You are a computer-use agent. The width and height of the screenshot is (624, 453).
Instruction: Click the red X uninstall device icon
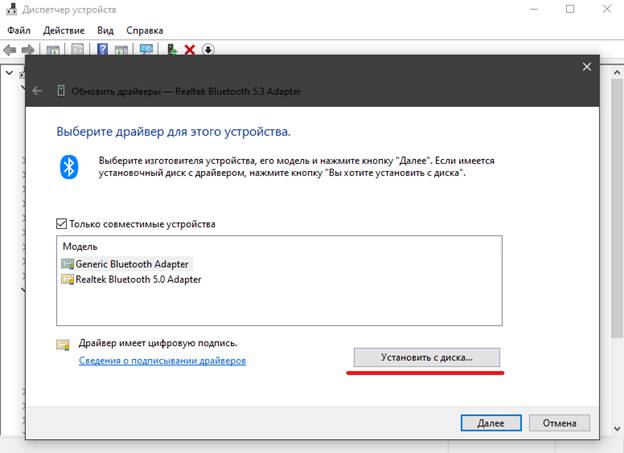tap(190, 49)
